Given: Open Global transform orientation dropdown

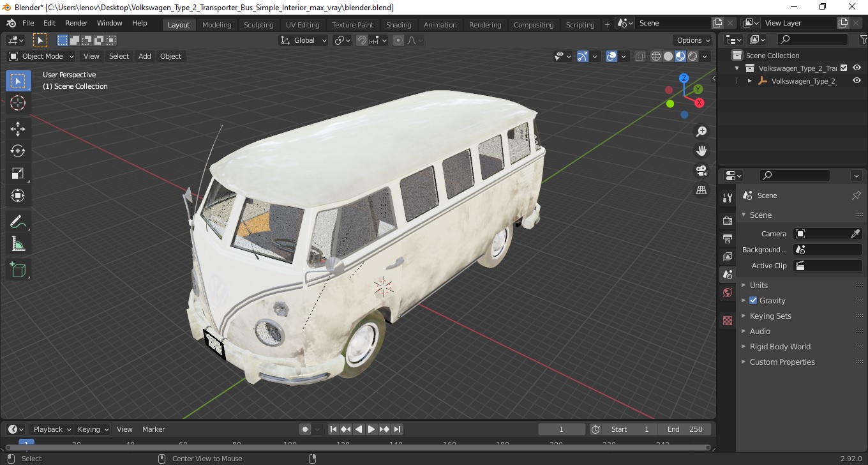Looking at the screenshot, I should [x=304, y=40].
